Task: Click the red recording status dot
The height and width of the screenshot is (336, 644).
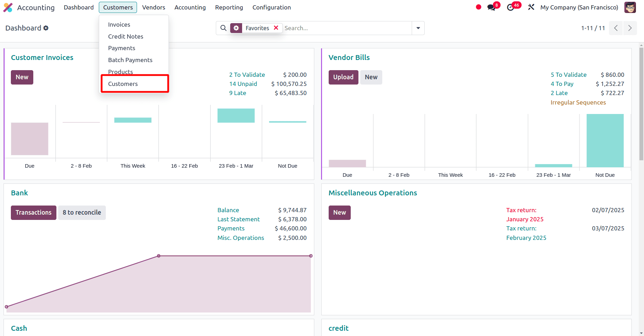Action: pos(479,7)
